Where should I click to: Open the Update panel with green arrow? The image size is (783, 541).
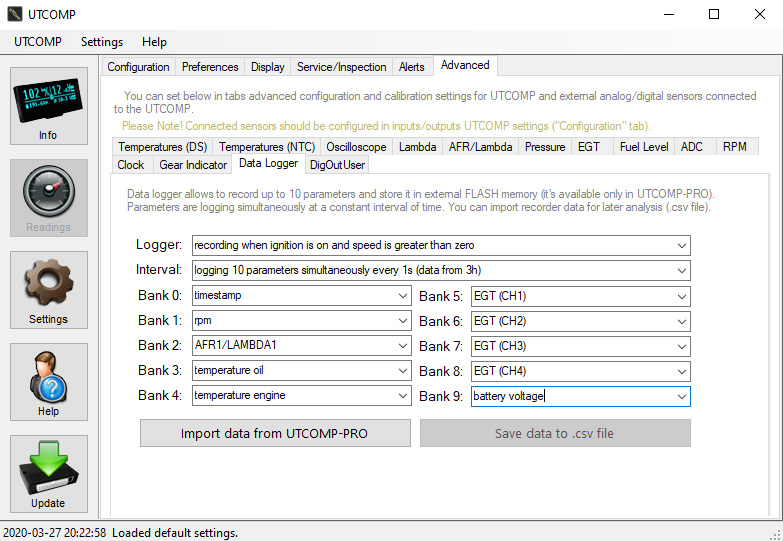(48, 474)
